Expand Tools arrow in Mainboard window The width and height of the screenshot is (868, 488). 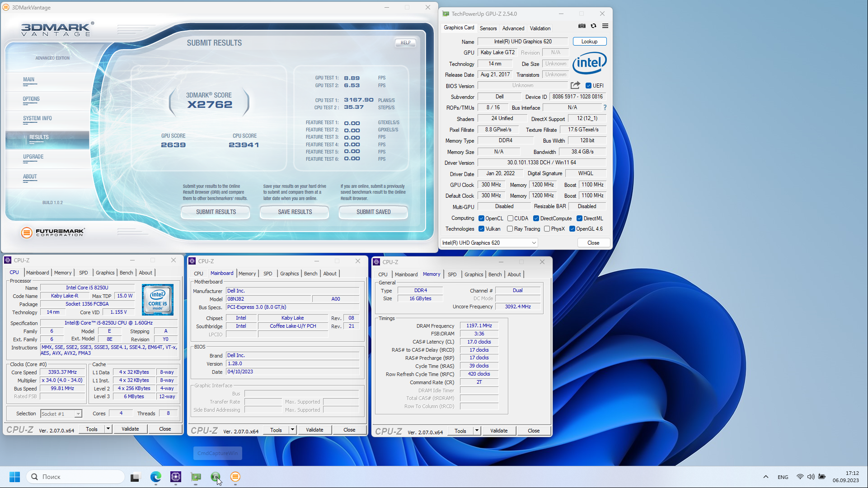pos(292,430)
